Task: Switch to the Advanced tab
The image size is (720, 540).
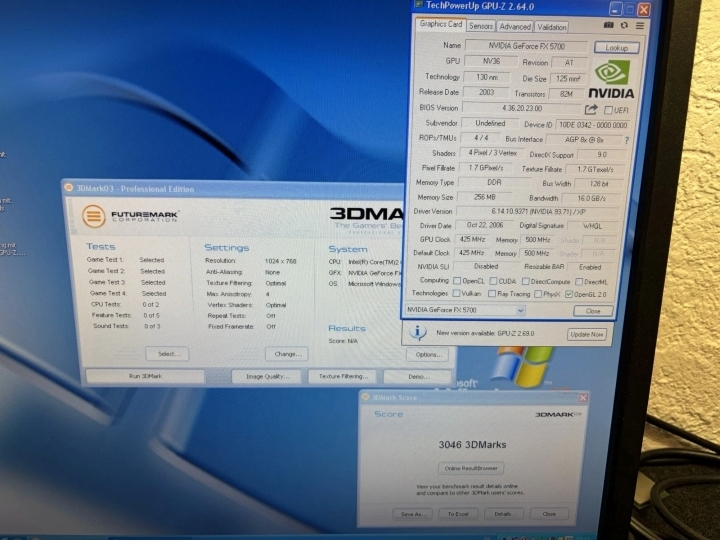Action: pyautogui.click(x=515, y=27)
